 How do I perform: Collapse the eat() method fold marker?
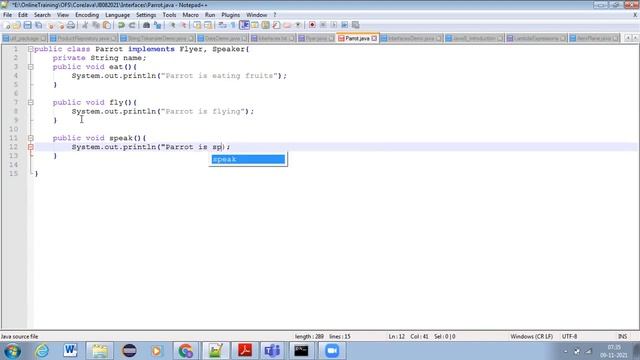pyautogui.click(x=31, y=67)
